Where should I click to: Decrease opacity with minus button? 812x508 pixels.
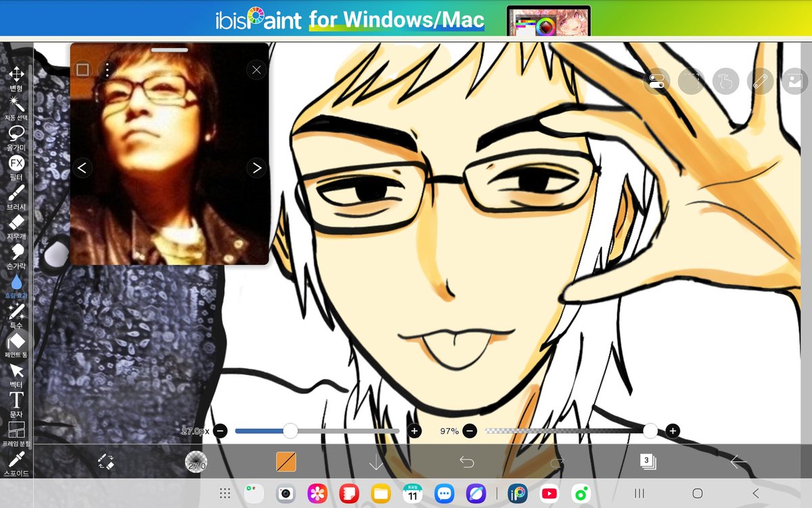(x=470, y=431)
